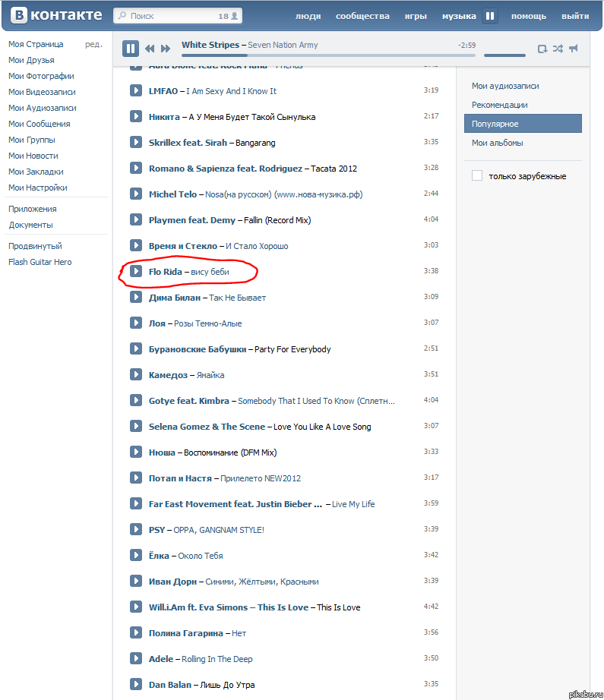Log out with the 'выйти' link
The width and height of the screenshot is (604, 700).
pyautogui.click(x=575, y=16)
